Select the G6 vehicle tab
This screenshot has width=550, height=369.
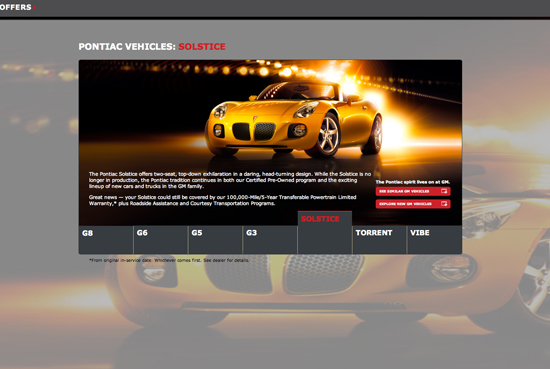(161, 240)
